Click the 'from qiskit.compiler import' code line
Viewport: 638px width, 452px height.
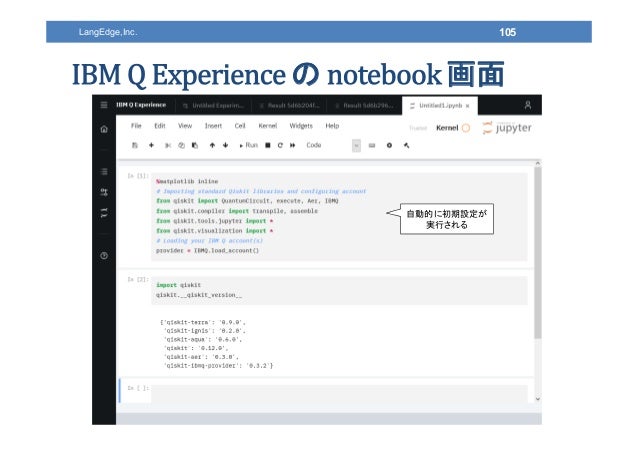(237, 211)
